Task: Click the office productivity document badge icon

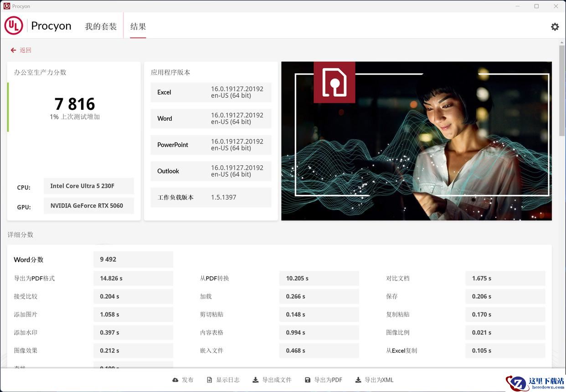Action: [334, 82]
